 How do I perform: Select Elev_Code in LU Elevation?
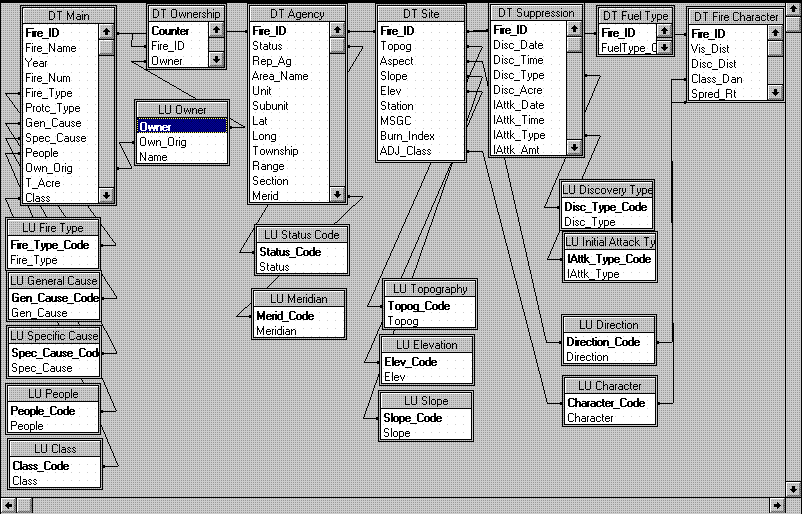410,362
